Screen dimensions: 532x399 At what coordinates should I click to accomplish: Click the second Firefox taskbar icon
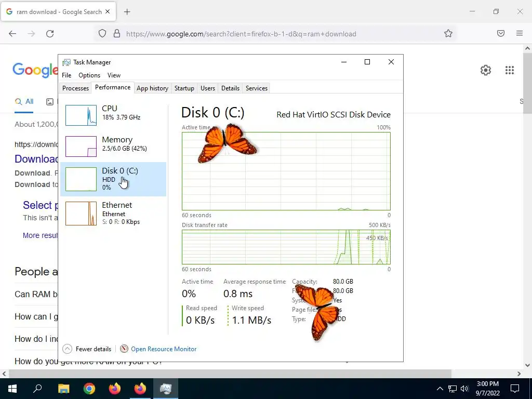pos(140,389)
